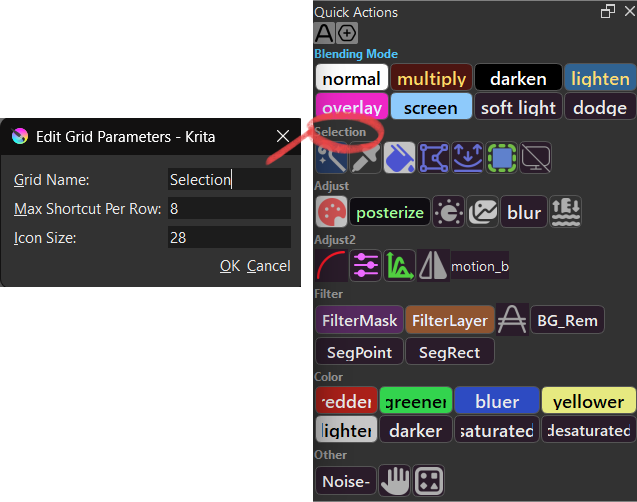Click the strikethrough A icon in Filter
Image resolution: width=637 pixels, height=502 pixels.
pyautogui.click(x=512, y=320)
